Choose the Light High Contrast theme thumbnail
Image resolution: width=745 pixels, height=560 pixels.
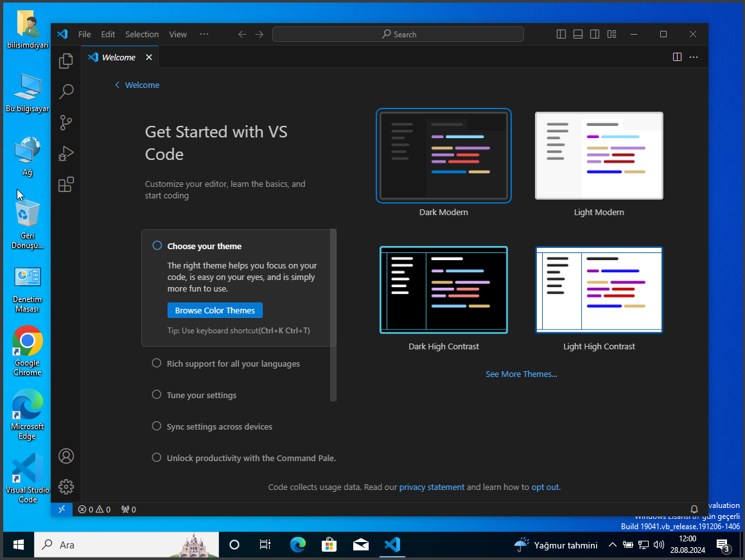(x=599, y=290)
